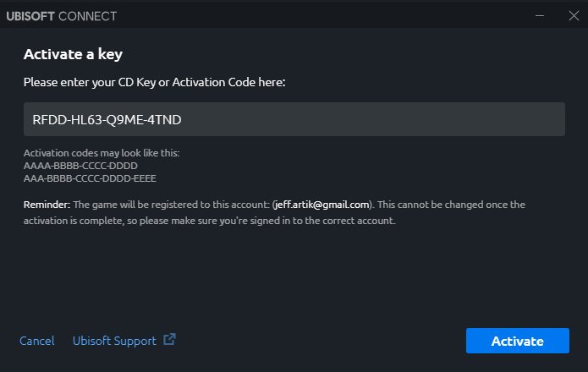The width and height of the screenshot is (588, 372).
Task: Click the bold Reminder label
Action: tap(47, 205)
